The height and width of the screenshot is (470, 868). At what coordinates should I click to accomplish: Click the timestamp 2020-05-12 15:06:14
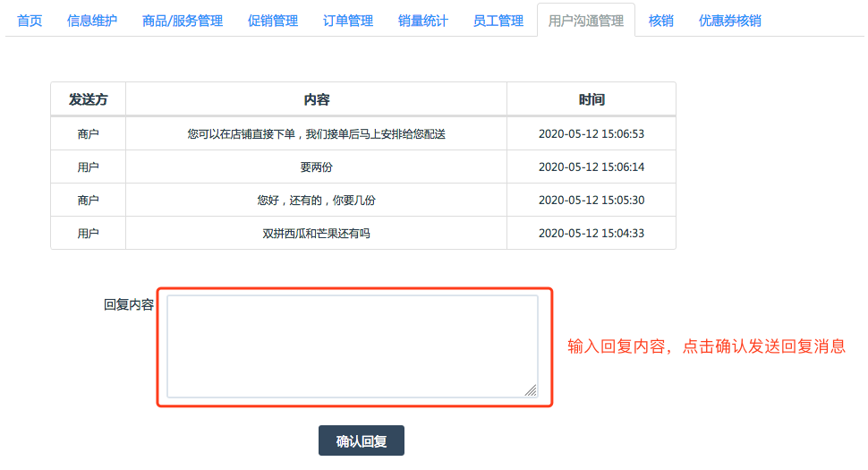[x=591, y=167]
